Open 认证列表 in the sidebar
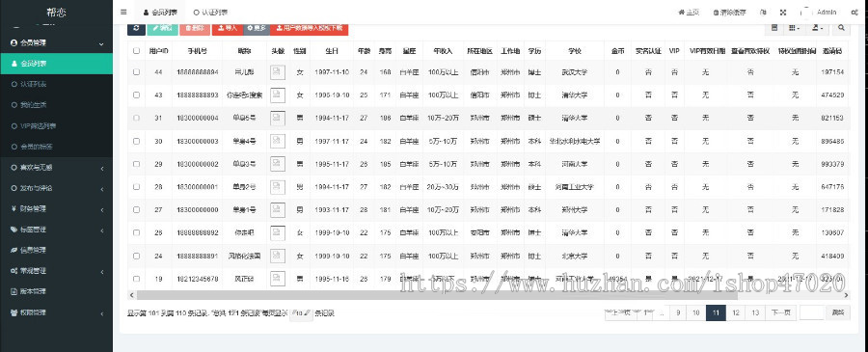 (56, 84)
